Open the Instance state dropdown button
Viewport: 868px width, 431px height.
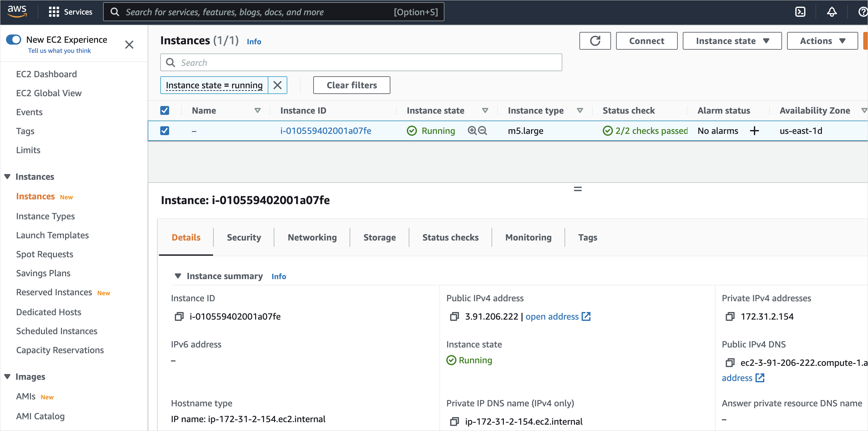pyautogui.click(x=732, y=41)
